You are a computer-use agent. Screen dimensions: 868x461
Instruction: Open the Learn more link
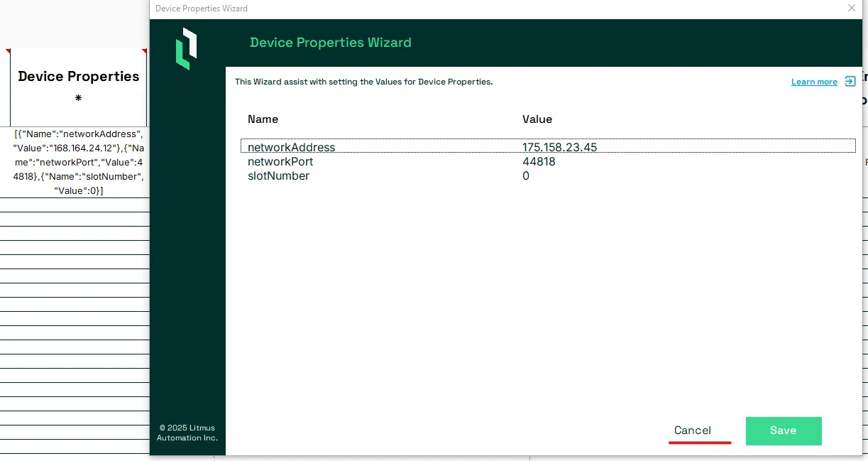pos(814,82)
